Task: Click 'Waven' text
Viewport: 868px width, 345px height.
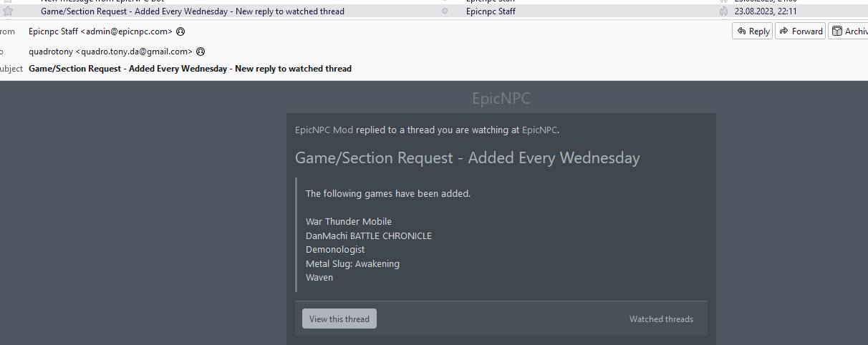Action: click(x=319, y=278)
